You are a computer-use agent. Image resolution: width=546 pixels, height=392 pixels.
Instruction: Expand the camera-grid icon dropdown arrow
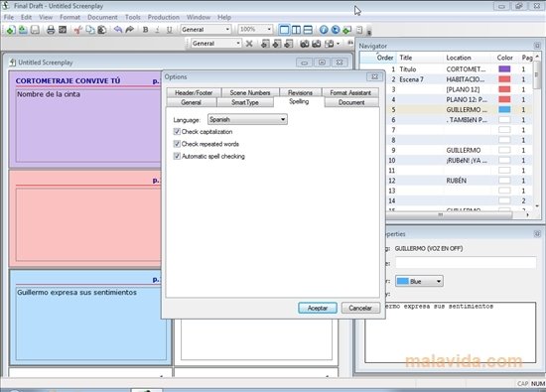(x=338, y=44)
